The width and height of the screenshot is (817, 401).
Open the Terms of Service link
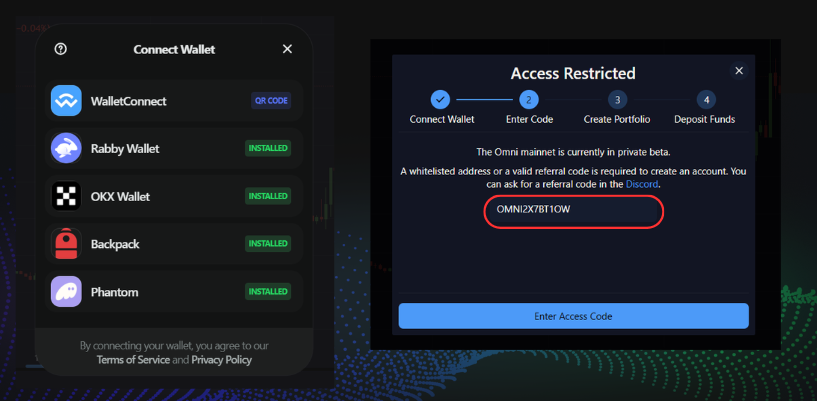click(133, 360)
